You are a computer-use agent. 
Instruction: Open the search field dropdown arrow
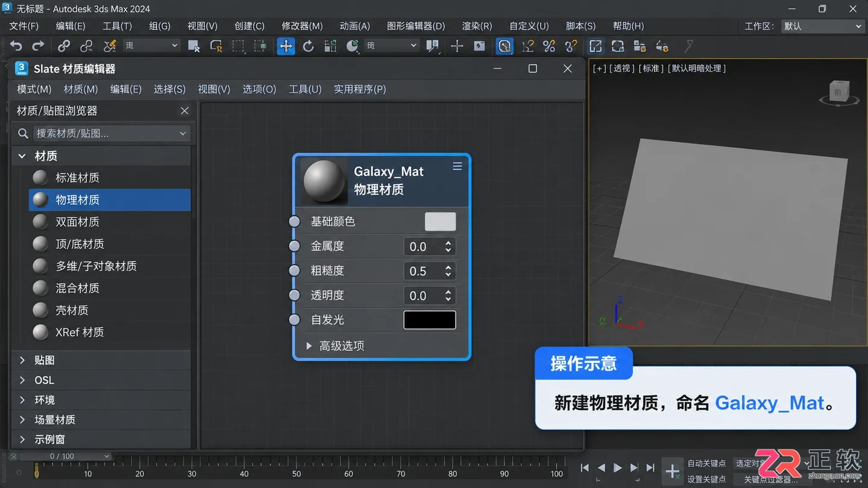[183, 133]
